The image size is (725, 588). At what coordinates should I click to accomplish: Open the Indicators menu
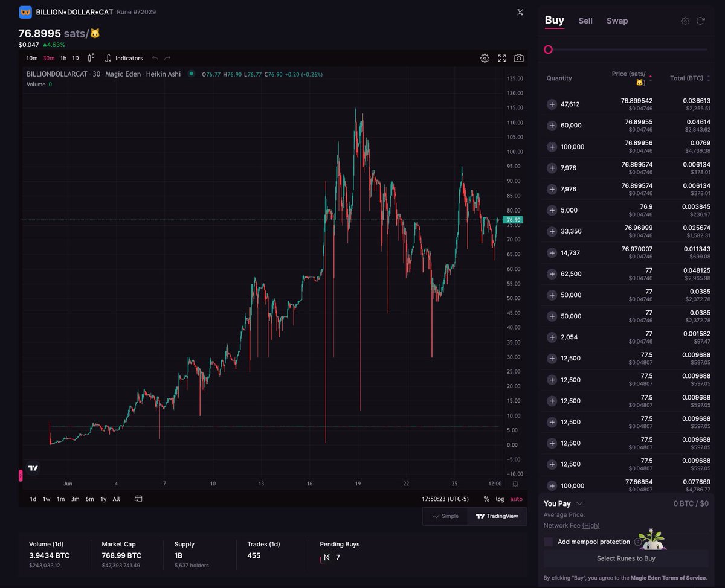[123, 58]
